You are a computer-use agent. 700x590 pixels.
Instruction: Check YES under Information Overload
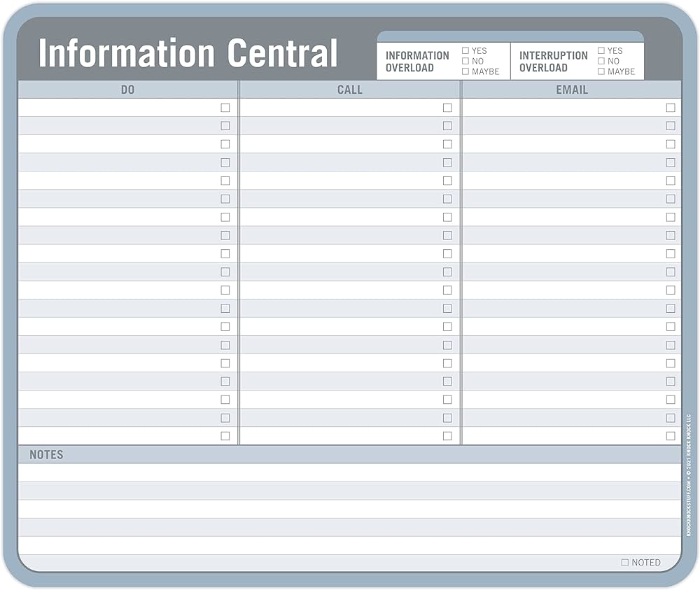point(465,51)
